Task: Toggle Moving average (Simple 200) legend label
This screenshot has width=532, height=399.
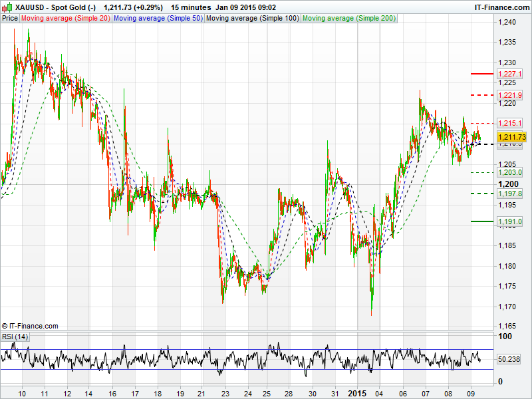Action: 349,18
